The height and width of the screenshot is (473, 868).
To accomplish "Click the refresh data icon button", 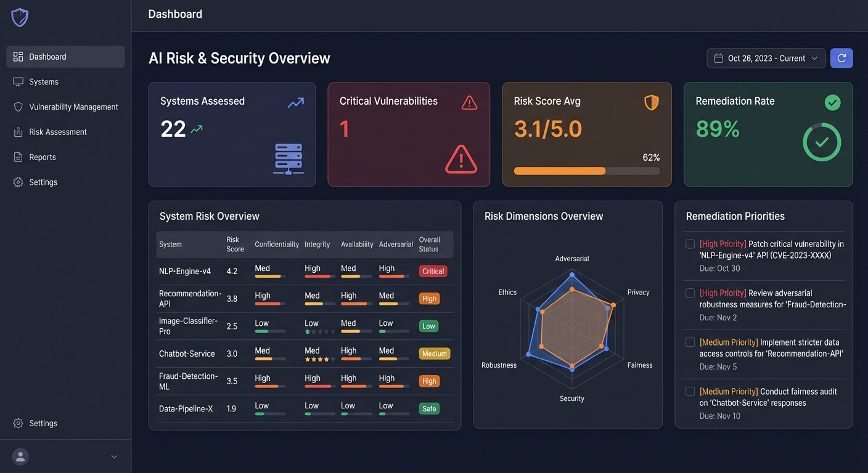I will coord(841,58).
